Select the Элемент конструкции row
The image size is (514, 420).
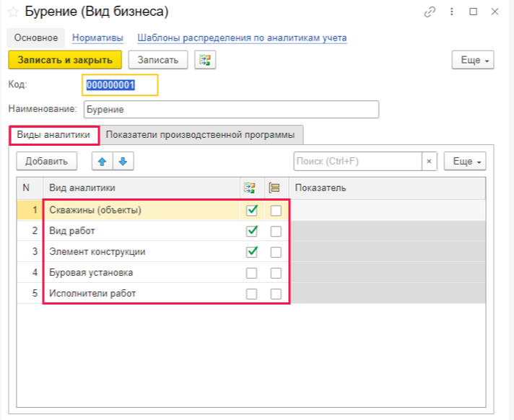[251, 252]
